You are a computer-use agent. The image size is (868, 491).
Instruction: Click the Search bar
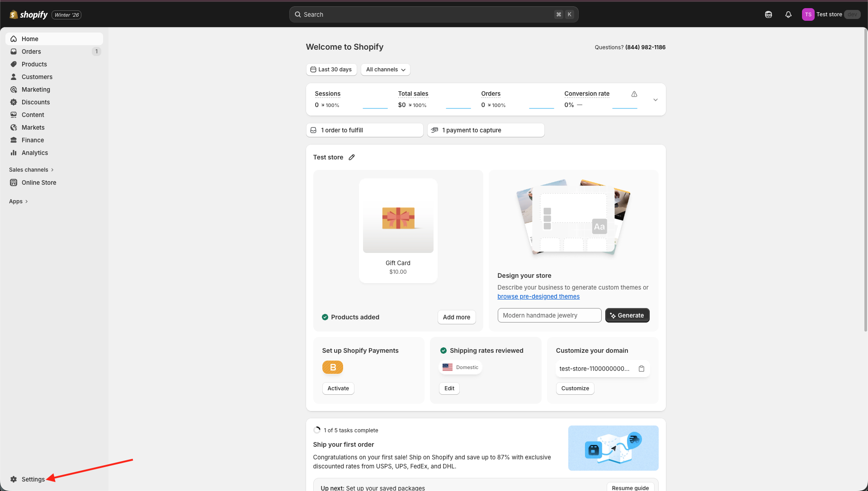click(433, 14)
